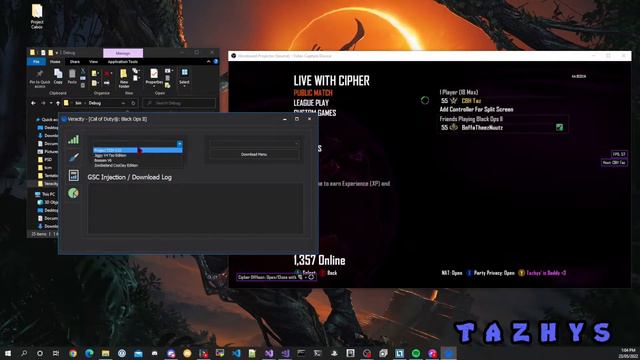Open the Select menu in Explorer ribbon

[x=184, y=76]
